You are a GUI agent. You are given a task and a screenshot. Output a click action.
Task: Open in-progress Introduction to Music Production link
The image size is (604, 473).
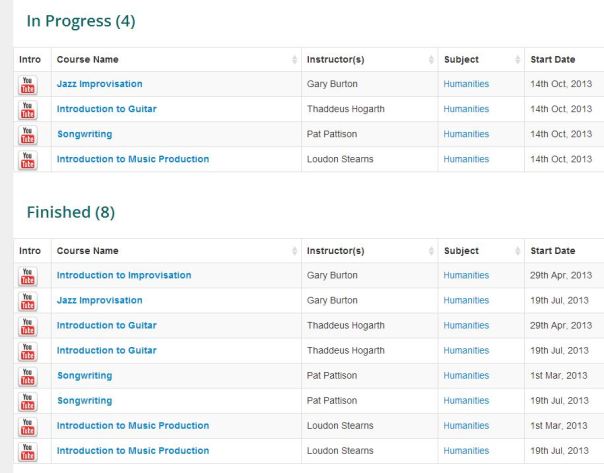[x=133, y=159]
